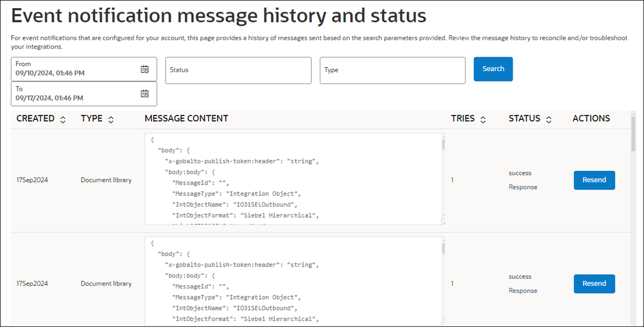The image size is (644, 327).
Task: Click first row's success status text
Action: tap(520, 173)
